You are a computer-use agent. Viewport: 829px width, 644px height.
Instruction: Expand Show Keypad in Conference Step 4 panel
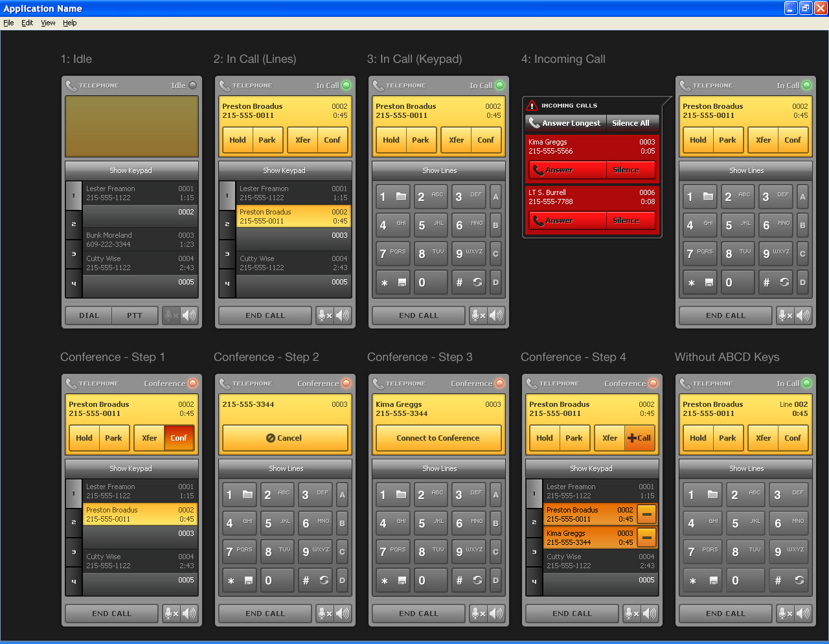coord(591,468)
